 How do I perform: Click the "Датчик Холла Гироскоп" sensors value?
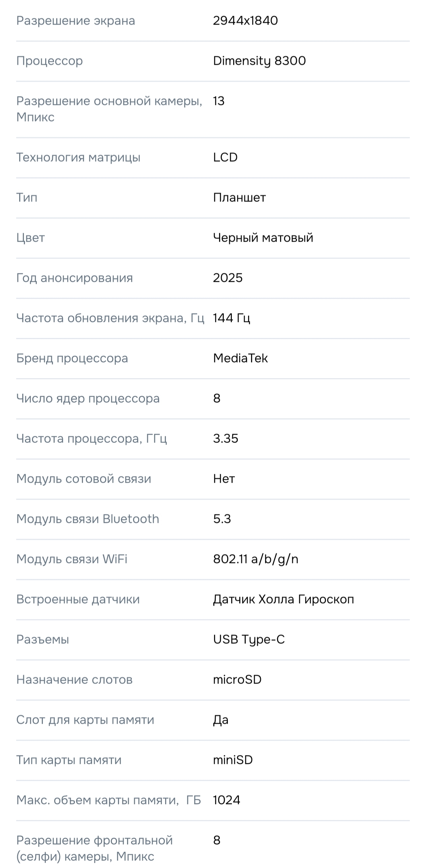point(283,599)
